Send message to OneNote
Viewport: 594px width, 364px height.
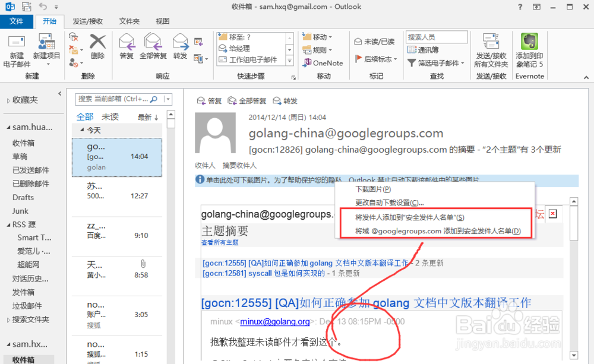point(323,63)
